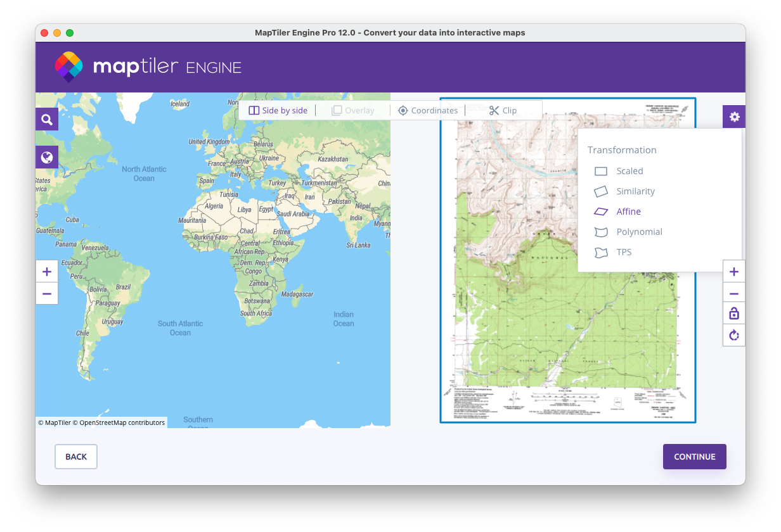
Task: Zoom out on the left world map
Action: (x=47, y=294)
